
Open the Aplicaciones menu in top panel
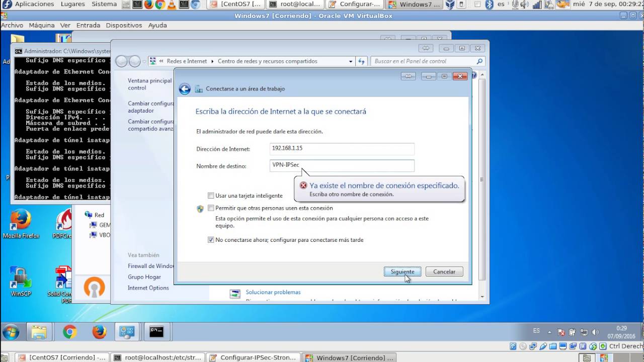[x=34, y=4]
